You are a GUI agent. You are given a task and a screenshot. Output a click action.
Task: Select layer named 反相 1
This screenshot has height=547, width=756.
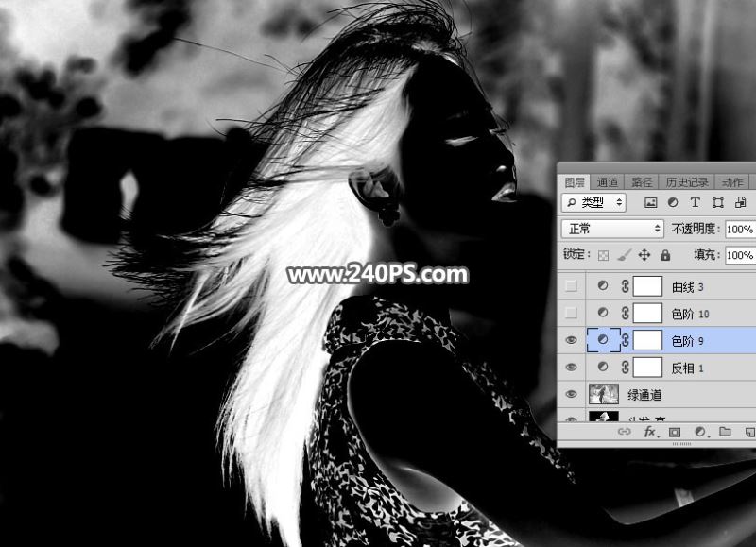point(687,368)
